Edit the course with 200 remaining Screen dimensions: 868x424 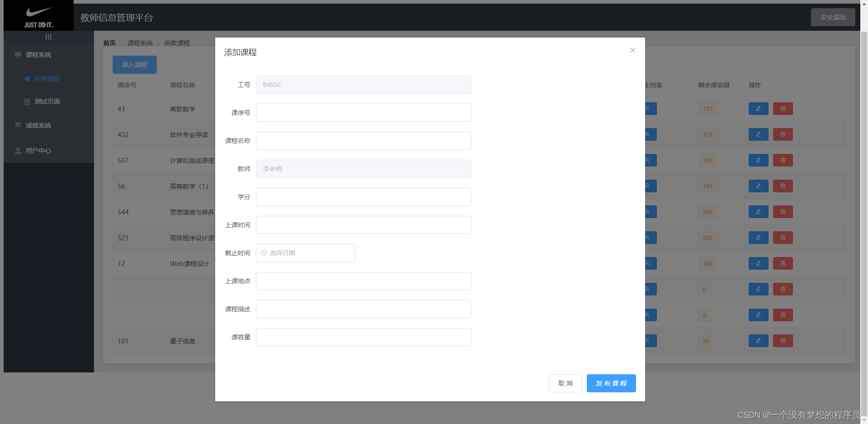click(x=759, y=212)
